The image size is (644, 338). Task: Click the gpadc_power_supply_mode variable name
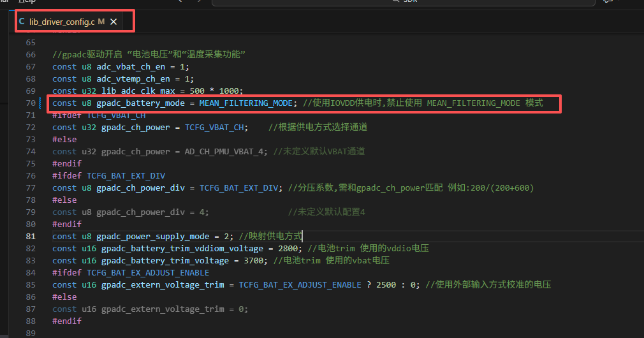pos(153,236)
